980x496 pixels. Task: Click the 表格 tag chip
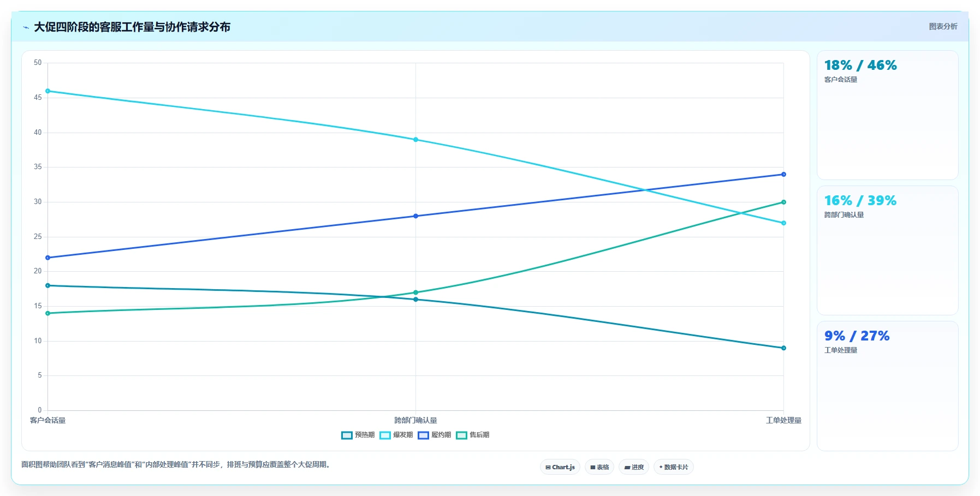(599, 467)
